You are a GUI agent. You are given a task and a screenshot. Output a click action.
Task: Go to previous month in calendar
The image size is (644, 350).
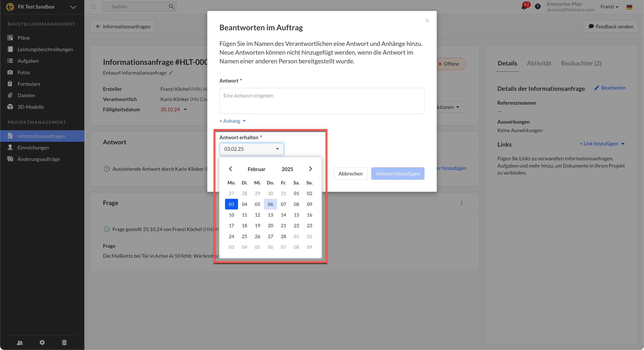(230, 169)
